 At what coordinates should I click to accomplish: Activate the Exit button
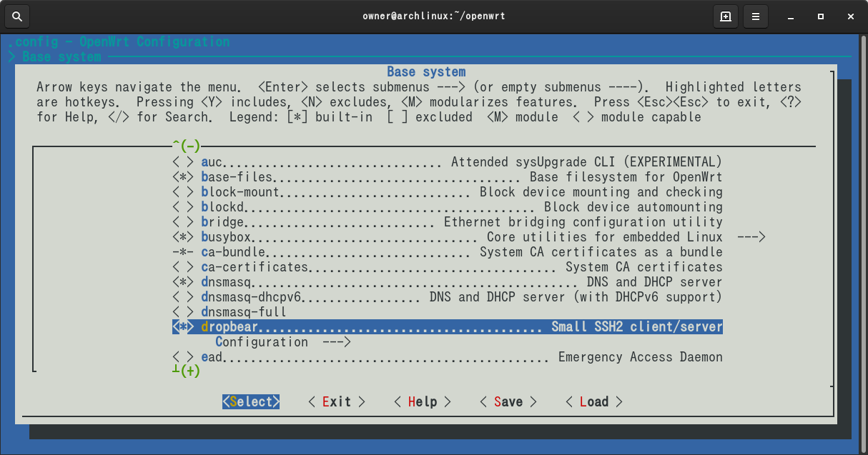click(x=337, y=402)
